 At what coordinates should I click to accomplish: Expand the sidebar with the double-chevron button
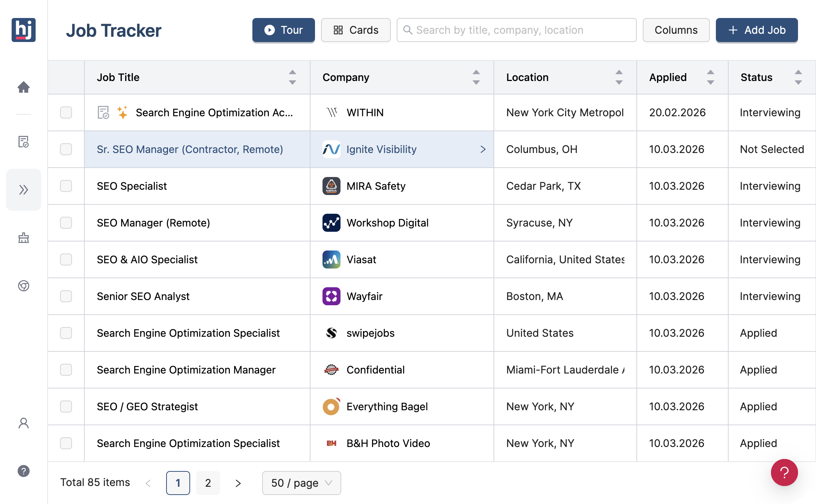point(24,190)
